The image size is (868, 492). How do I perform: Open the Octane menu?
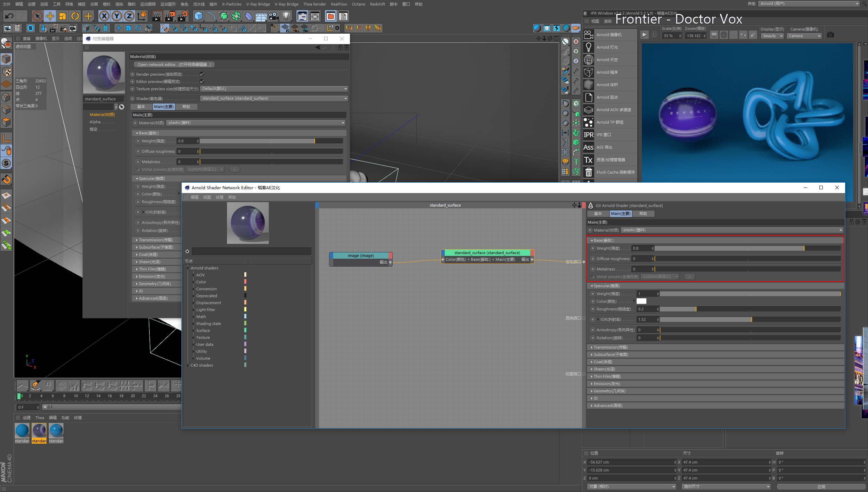click(358, 4)
